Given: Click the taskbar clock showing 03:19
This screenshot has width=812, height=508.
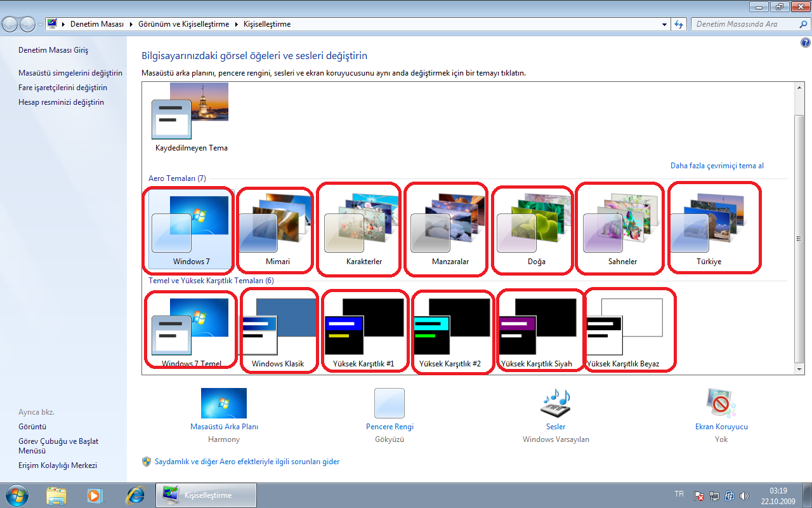Looking at the screenshot, I should (778, 495).
